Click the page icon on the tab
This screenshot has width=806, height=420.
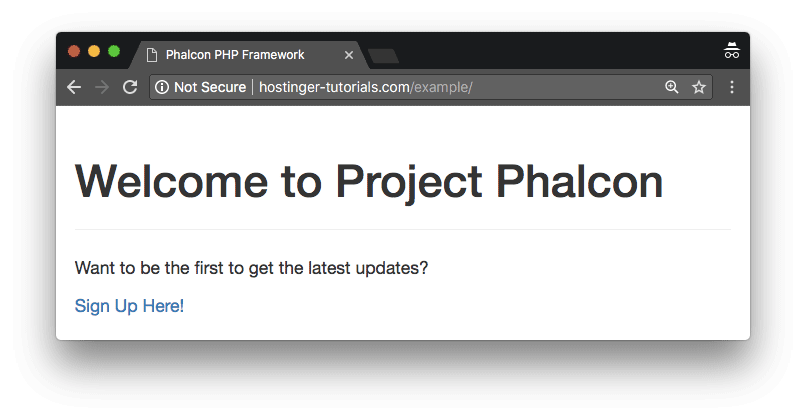152,55
